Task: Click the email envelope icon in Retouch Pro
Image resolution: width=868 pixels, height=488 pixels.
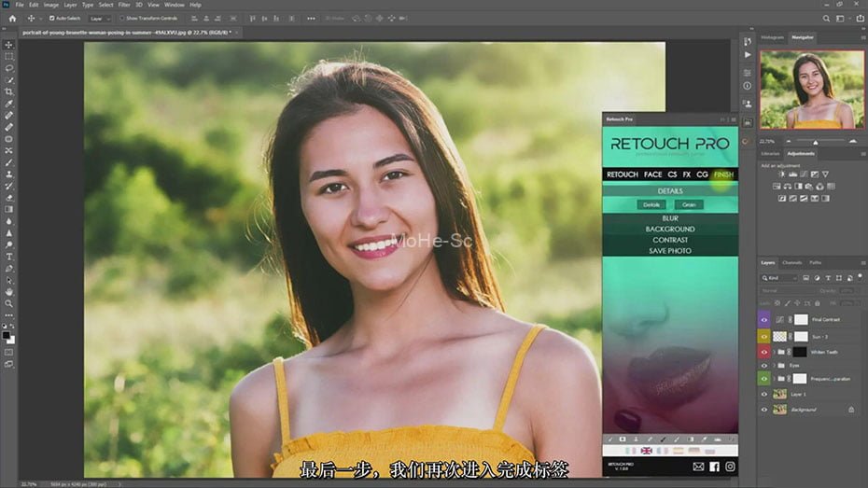Action: 697,466
